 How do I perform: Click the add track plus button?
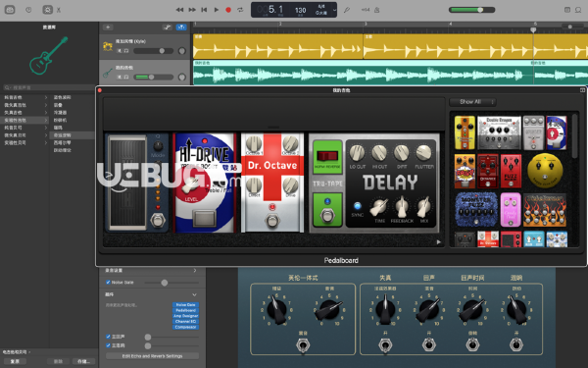click(x=108, y=27)
